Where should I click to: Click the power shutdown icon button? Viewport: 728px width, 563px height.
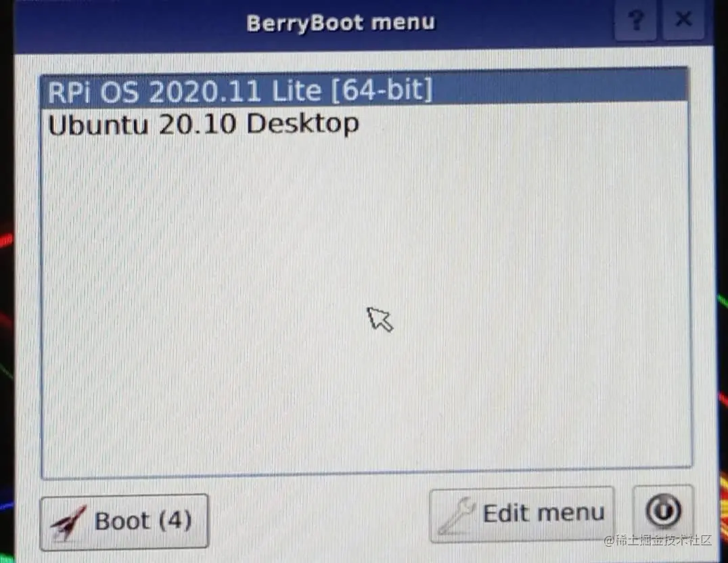pos(663,512)
